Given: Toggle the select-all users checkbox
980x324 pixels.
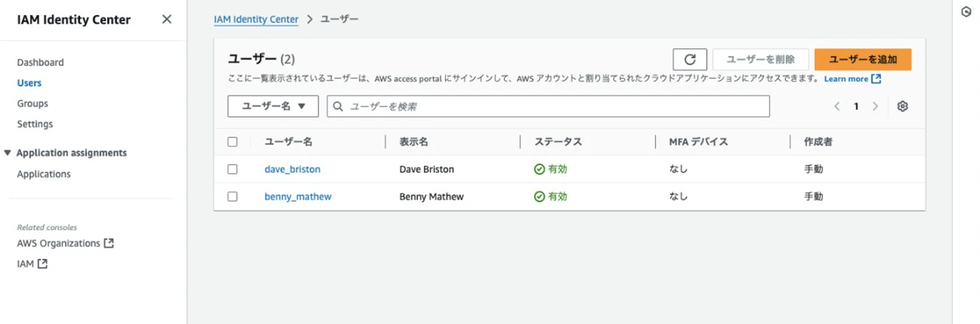Looking at the screenshot, I should (x=232, y=142).
